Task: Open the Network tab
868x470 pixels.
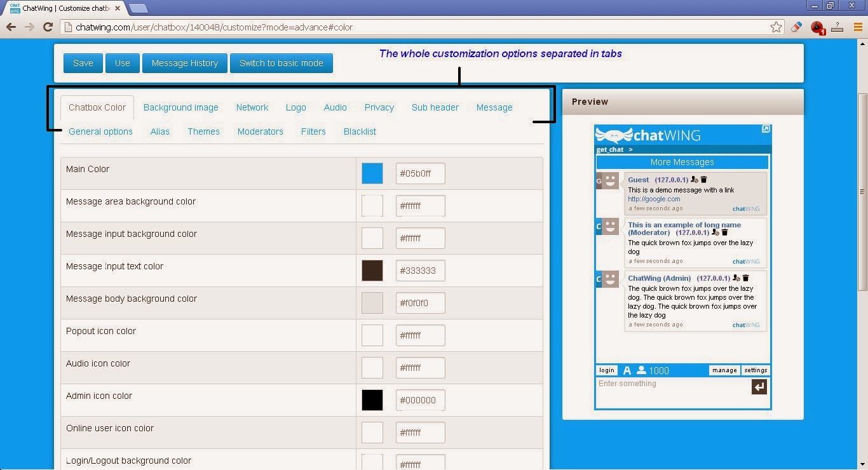Action: pyautogui.click(x=252, y=107)
